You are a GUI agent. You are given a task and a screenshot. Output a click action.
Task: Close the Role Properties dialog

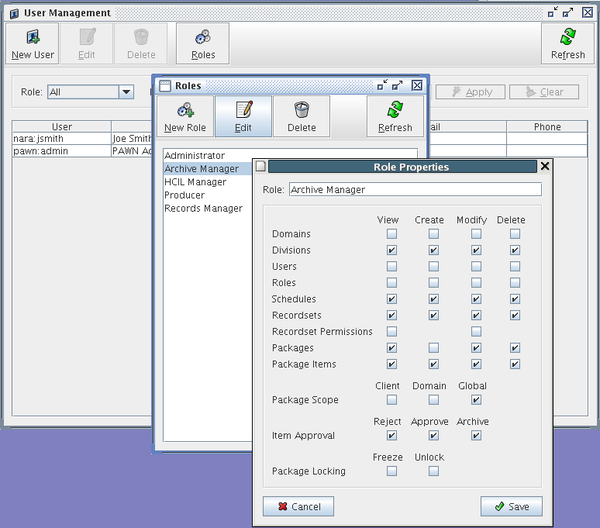[x=545, y=167]
